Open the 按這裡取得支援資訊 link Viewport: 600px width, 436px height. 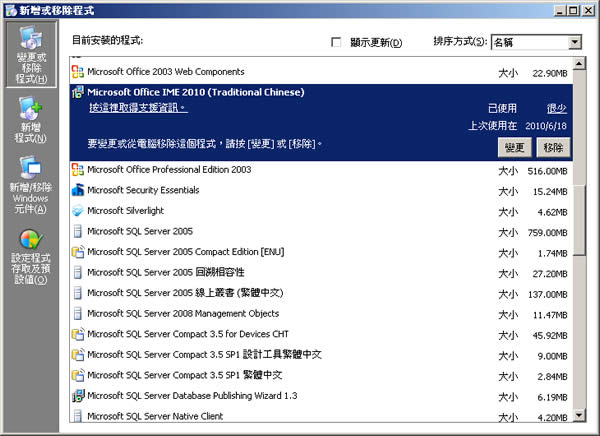point(138,108)
